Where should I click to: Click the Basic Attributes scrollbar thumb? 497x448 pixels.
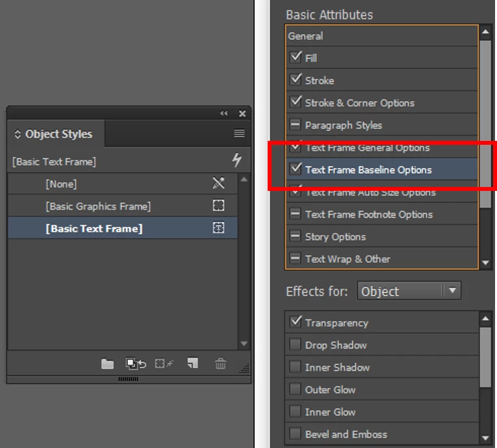tap(485, 124)
